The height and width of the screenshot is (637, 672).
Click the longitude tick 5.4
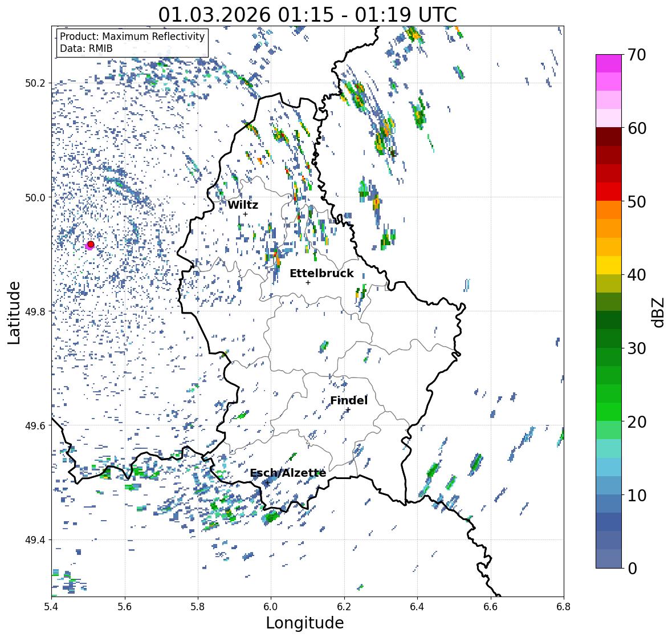pyautogui.click(x=51, y=606)
